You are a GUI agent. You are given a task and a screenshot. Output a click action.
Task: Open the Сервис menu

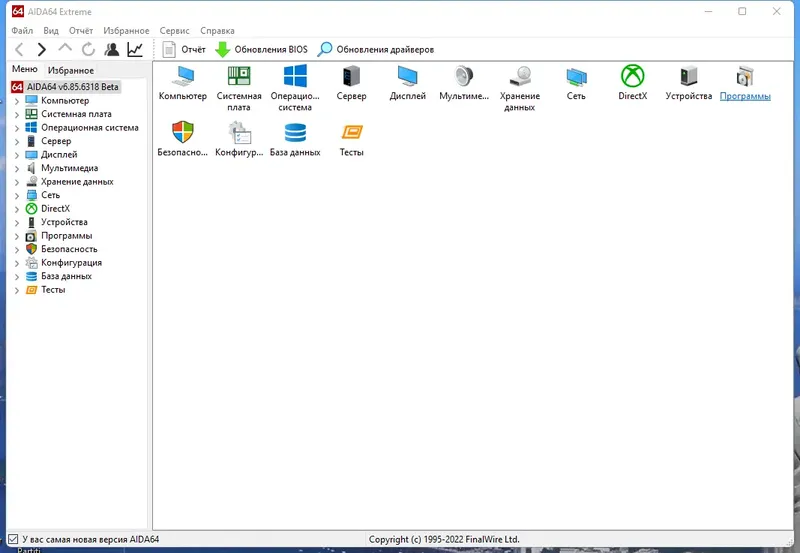(x=174, y=31)
